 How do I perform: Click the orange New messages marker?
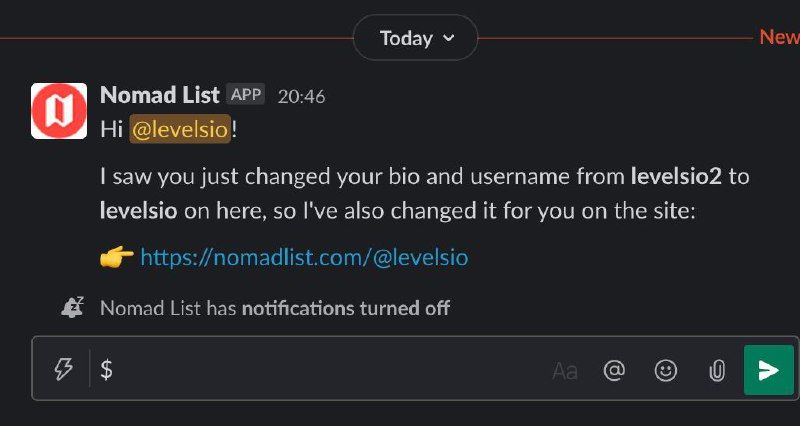(x=779, y=37)
